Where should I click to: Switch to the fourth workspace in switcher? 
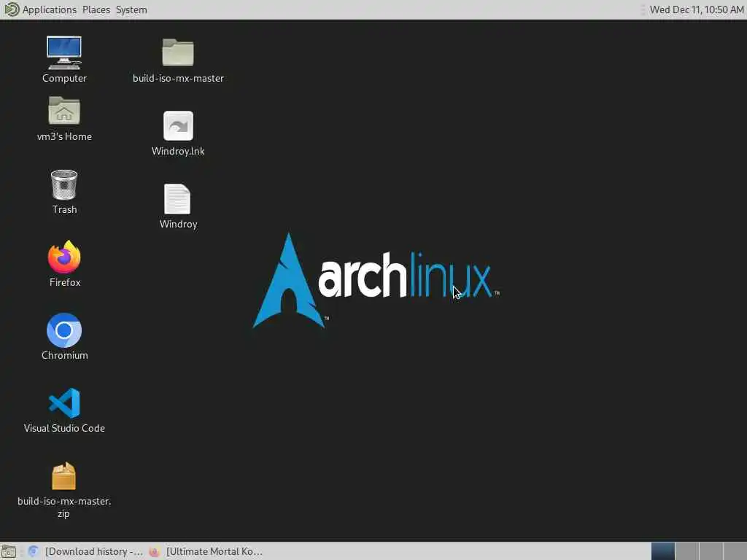[735, 551]
